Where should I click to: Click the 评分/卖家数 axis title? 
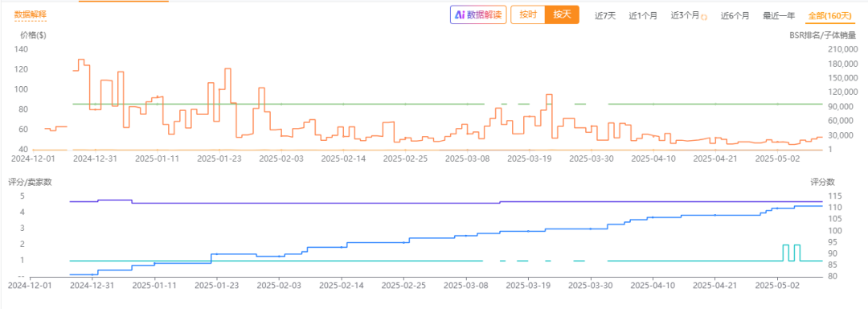[x=30, y=182]
